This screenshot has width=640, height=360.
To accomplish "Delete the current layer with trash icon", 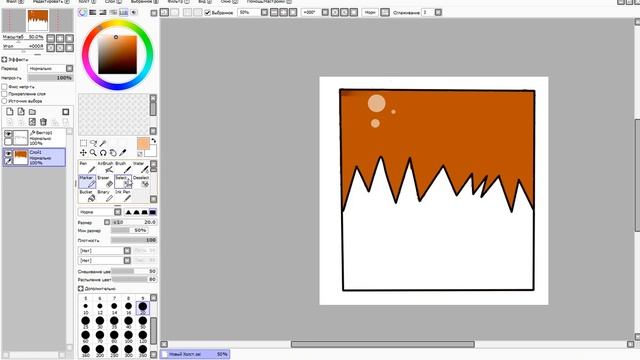I will [x=43, y=122].
